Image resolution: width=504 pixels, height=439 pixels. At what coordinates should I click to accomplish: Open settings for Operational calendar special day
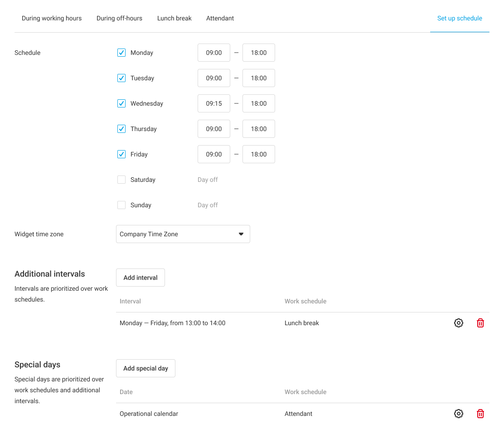click(x=459, y=414)
